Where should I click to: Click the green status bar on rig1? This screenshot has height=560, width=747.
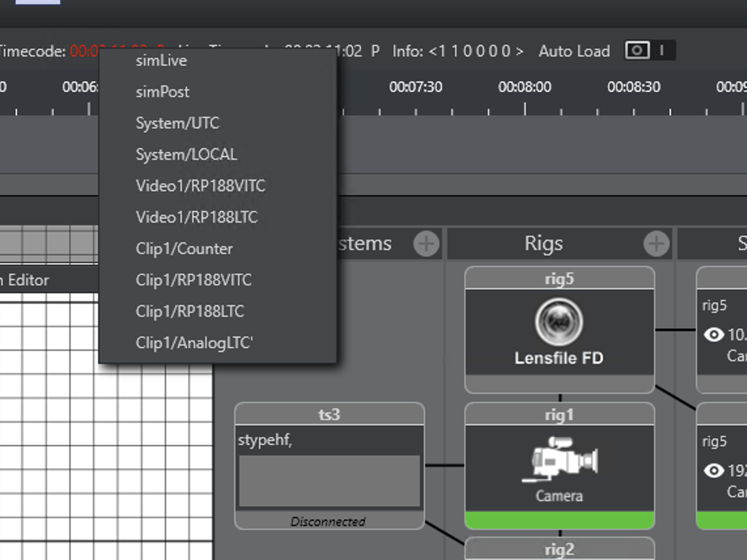pyautogui.click(x=559, y=520)
